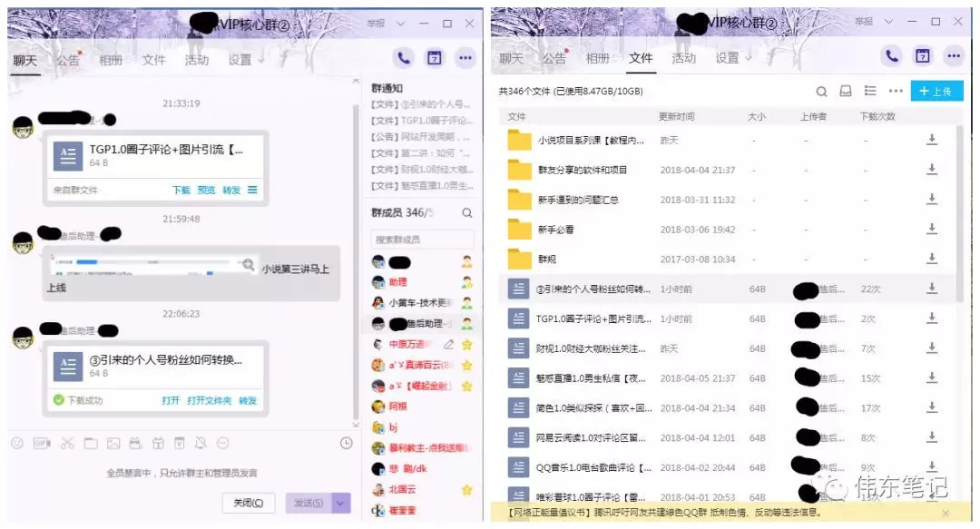Image resolution: width=980 pixels, height=529 pixels.
Task: Open file search with the magnifier icon
Action: pyautogui.click(x=822, y=91)
